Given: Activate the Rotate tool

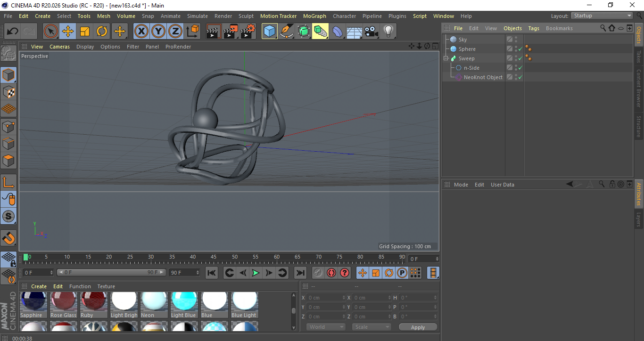Looking at the screenshot, I should coord(102,32).
